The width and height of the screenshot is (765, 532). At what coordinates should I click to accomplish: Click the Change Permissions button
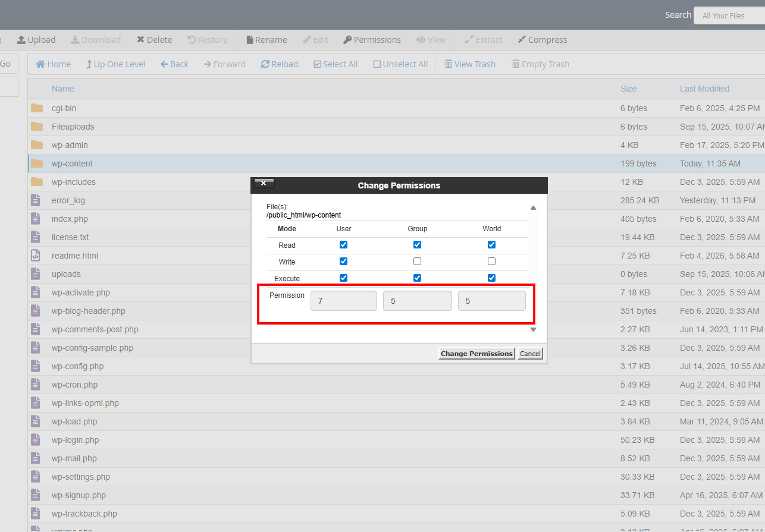coord(476,353)
